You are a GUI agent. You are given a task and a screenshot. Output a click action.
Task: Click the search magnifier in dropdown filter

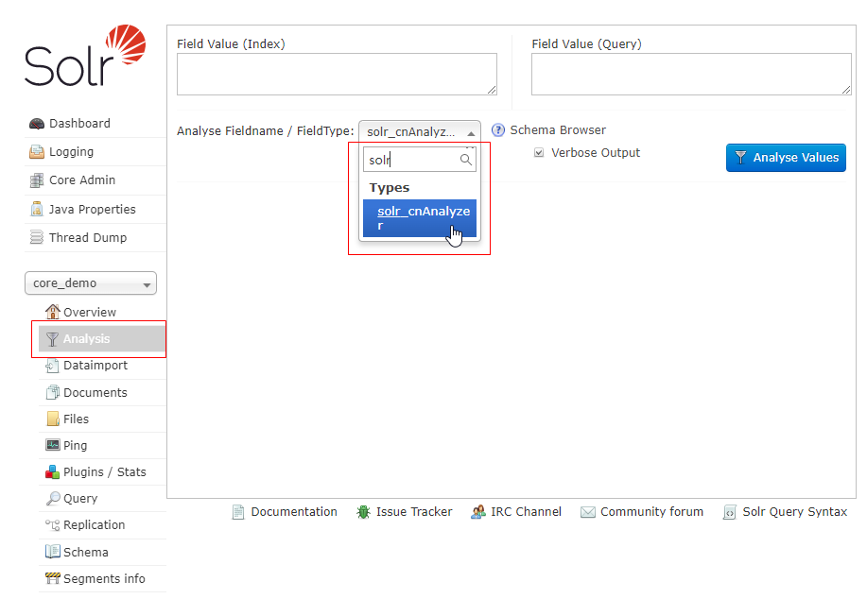[466, 160]
